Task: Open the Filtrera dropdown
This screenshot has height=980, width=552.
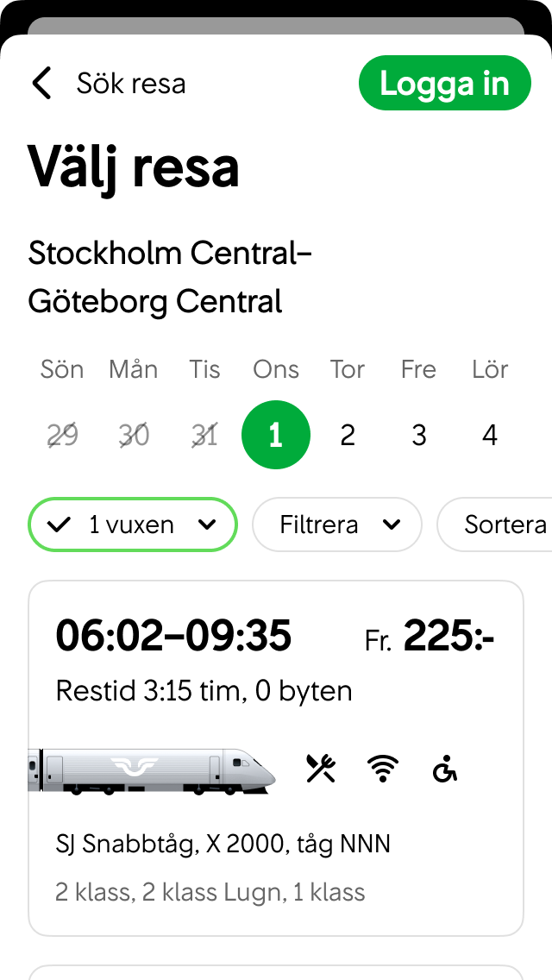Action: coord(336,524)
